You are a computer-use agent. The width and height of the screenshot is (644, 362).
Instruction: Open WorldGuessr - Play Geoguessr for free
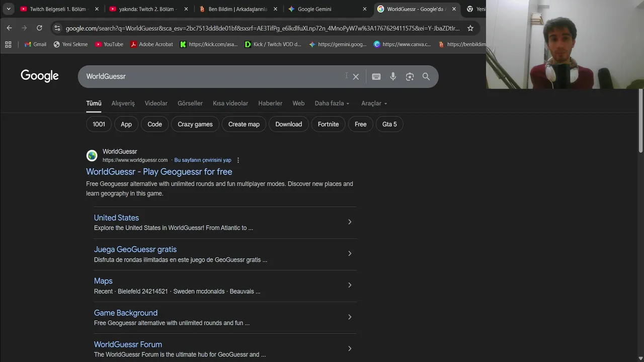[x=159, y=171]
